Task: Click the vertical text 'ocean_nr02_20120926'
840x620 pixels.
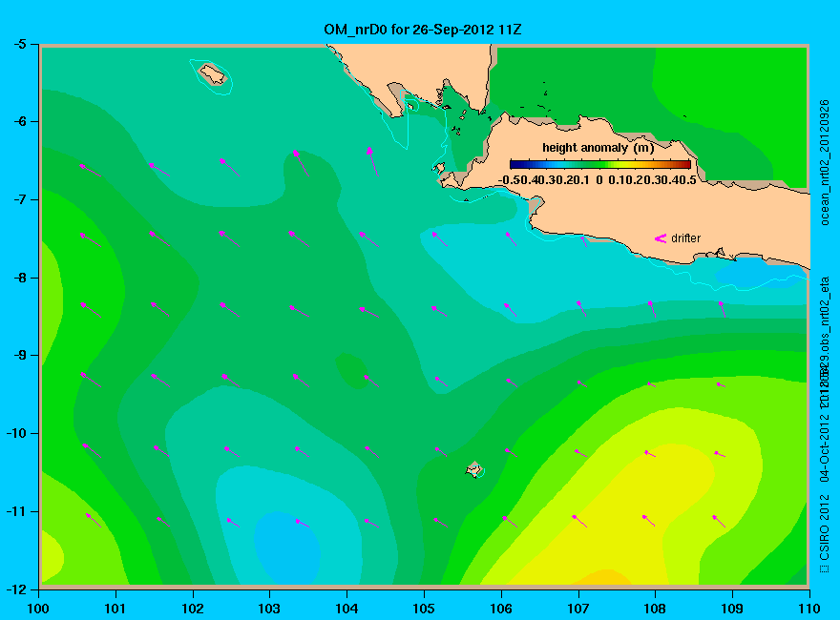Action: click(825, 162)
